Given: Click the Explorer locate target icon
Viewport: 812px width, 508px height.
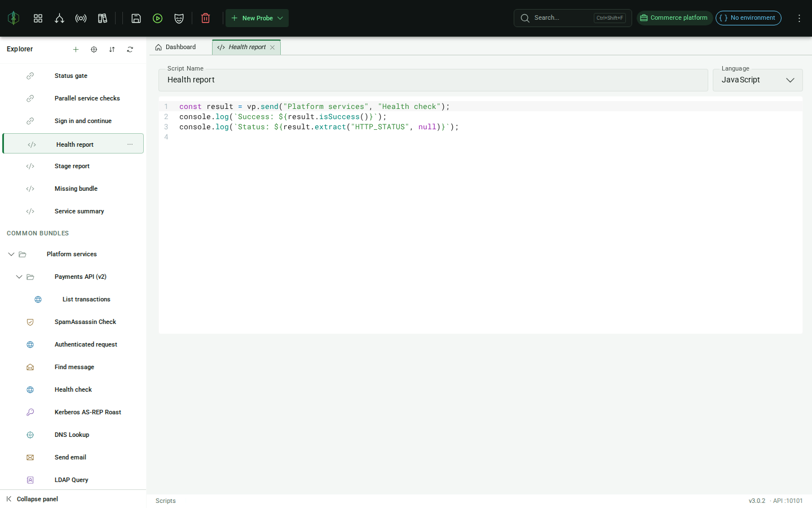Looking at the screenshot, I should (x=94, y=49).
